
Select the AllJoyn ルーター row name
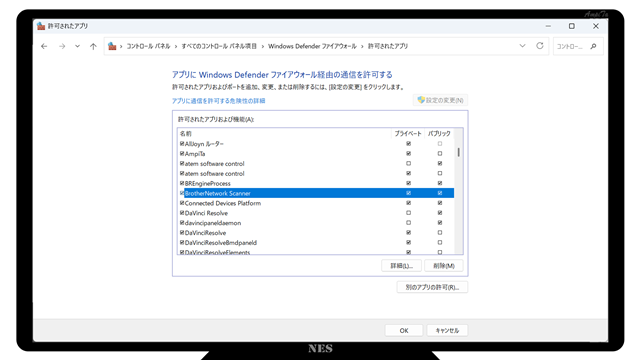tap(204, 144)
